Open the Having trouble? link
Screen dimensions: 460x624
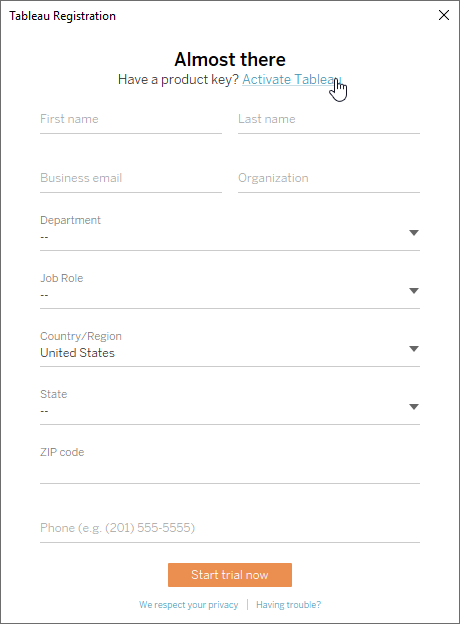point(288,605)
